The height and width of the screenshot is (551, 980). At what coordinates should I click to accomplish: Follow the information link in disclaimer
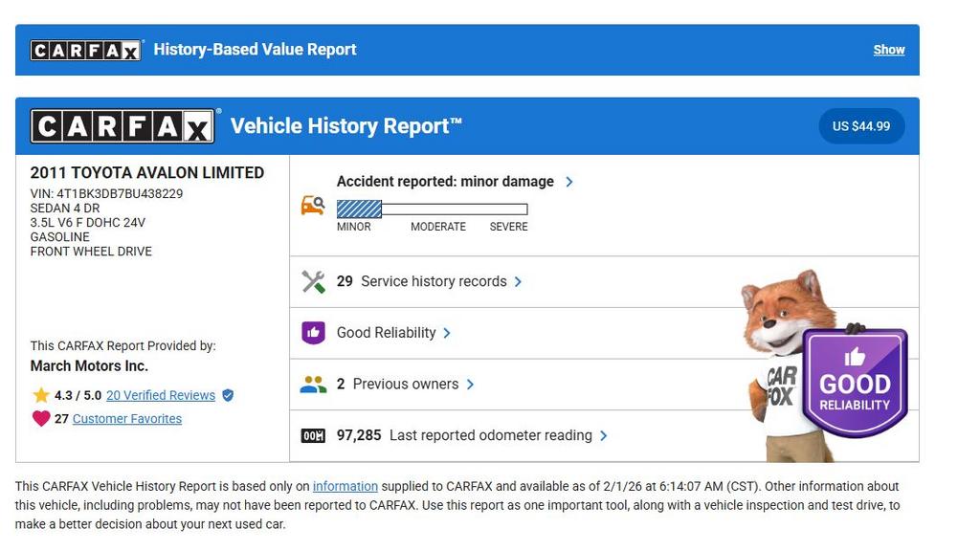click(345, 486)
